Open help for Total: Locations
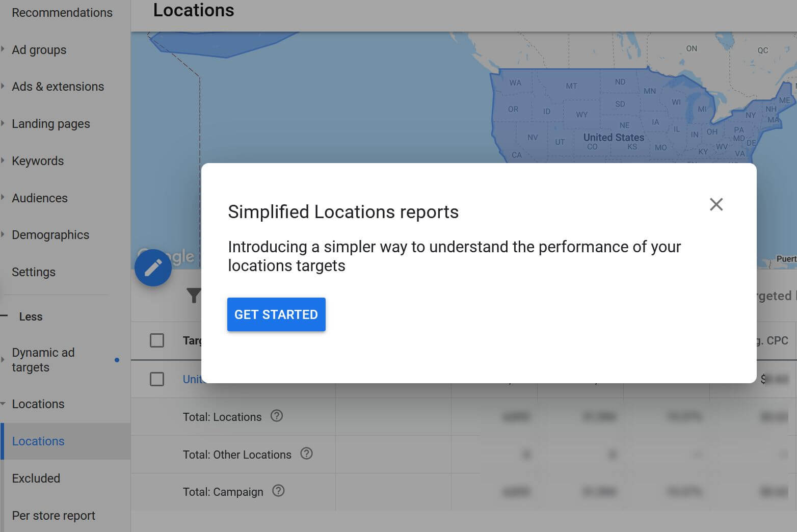797x532 pixels. coord(277,416)
